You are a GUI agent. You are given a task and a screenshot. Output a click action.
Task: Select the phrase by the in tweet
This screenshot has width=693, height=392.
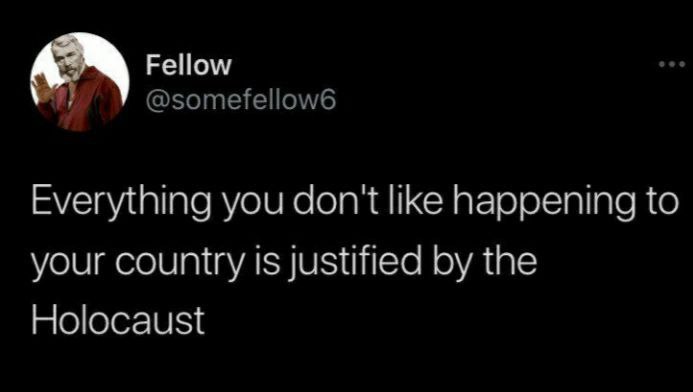(x=482, y=263)
